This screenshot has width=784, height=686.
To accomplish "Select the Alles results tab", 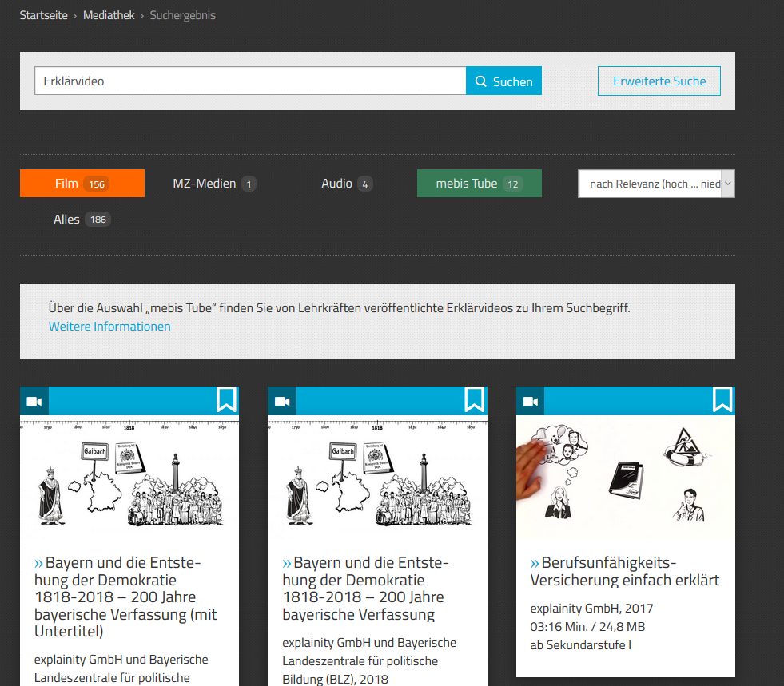I will click(x=82, y=219).
